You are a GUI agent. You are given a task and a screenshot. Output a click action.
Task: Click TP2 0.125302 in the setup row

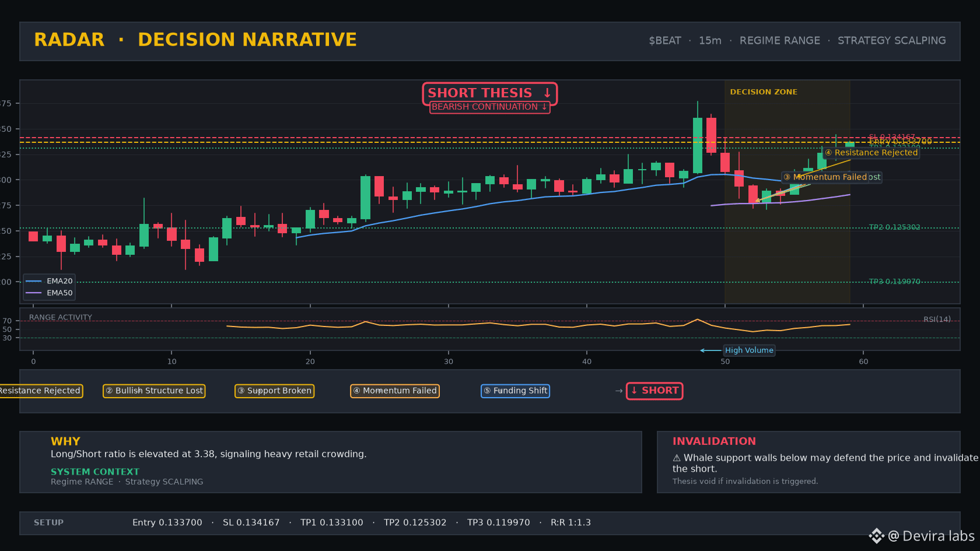pyautogui.click(x=415, y=523)
